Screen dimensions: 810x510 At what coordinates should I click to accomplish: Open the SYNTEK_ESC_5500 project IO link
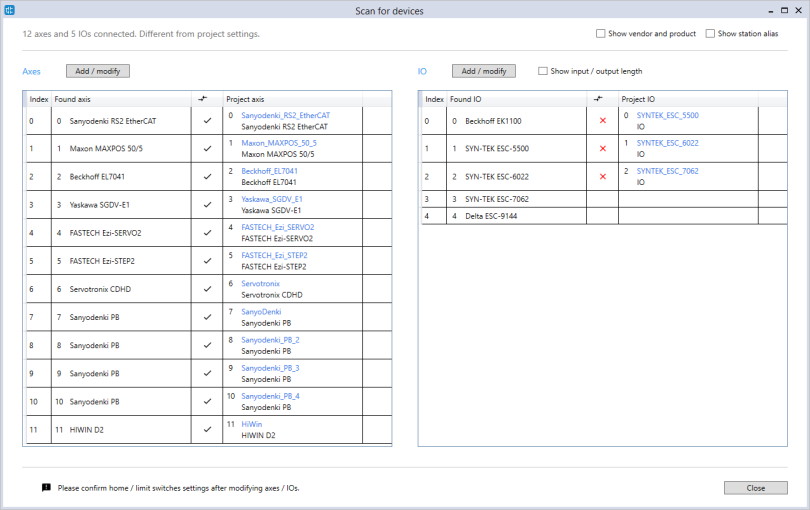pos(667,116)
